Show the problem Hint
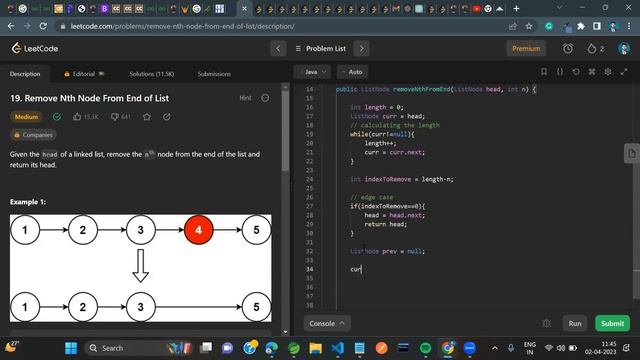 245,98
